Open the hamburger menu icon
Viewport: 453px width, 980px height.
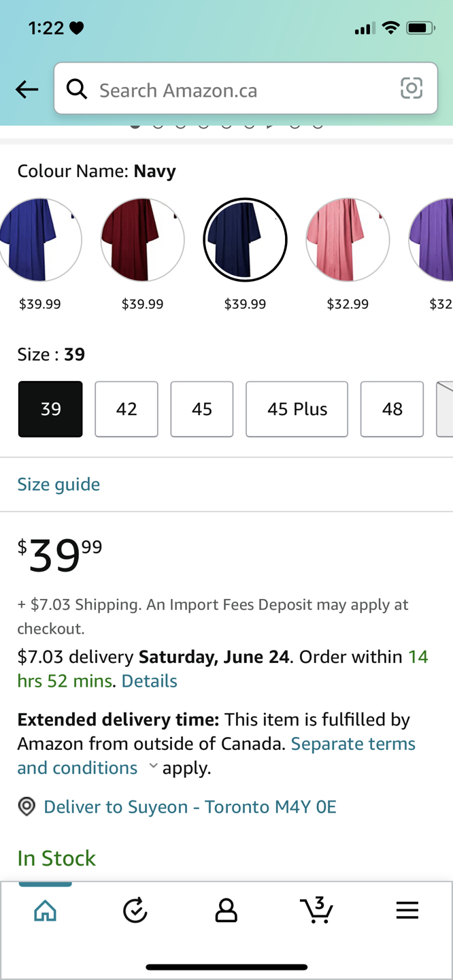tap(407, 911)
